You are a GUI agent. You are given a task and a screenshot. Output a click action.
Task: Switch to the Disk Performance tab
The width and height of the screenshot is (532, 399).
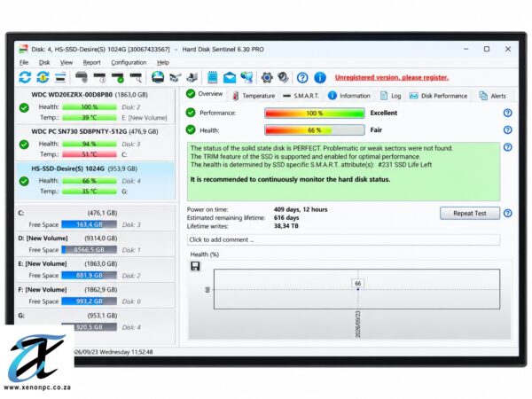tap(438, 96)
